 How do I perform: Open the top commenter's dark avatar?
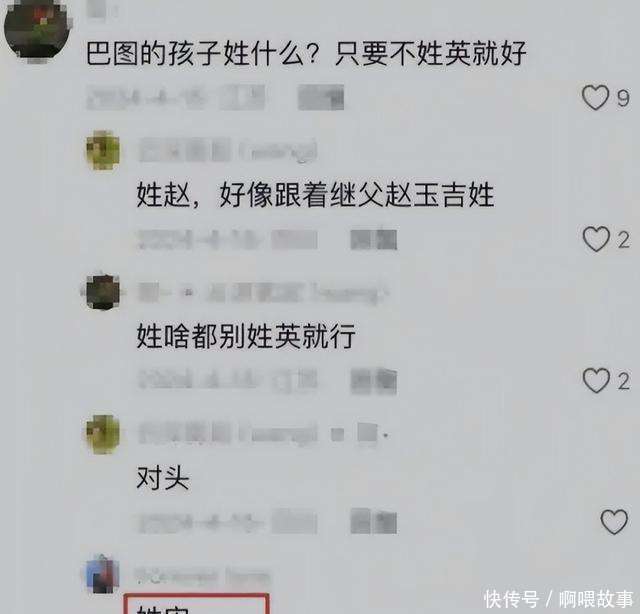37,31
